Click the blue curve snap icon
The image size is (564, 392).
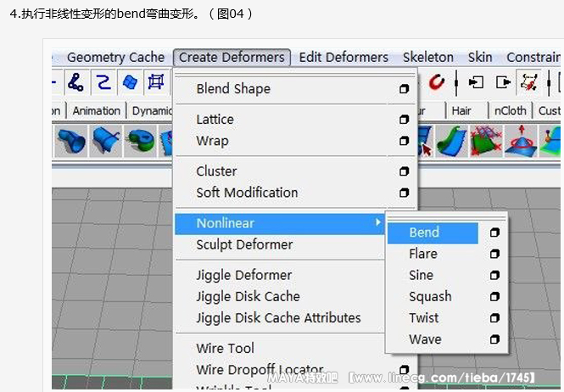(x=103, y=82)
